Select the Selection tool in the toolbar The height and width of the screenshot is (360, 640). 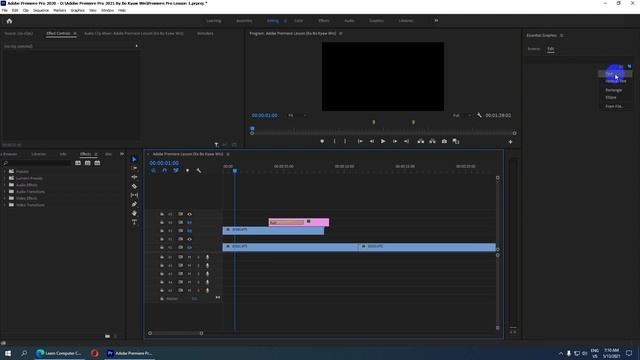[x=134, y=159]
